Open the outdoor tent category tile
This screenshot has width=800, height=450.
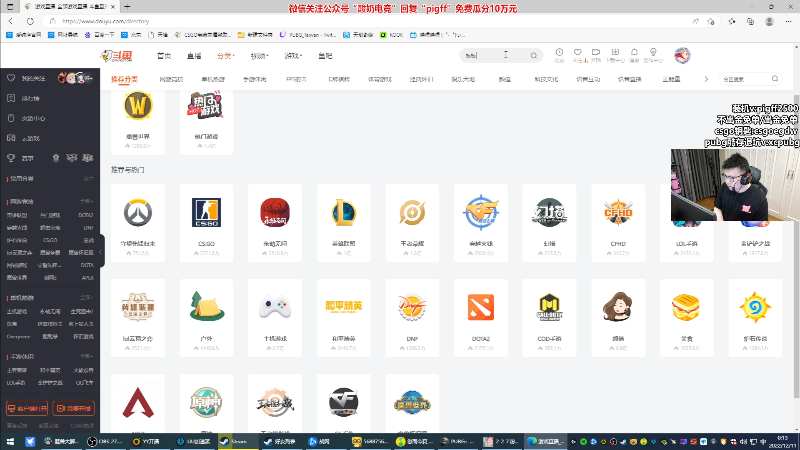click(206, 317)
